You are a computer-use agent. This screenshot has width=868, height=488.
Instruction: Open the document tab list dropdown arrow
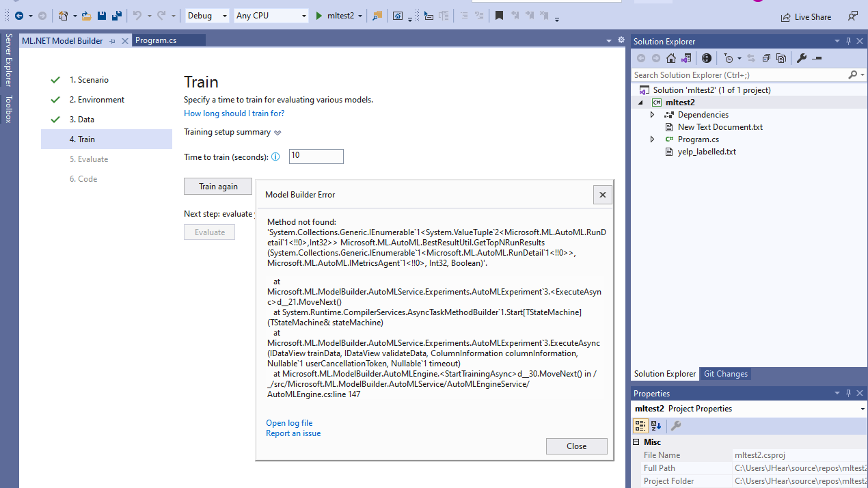(x=609, y=41)
